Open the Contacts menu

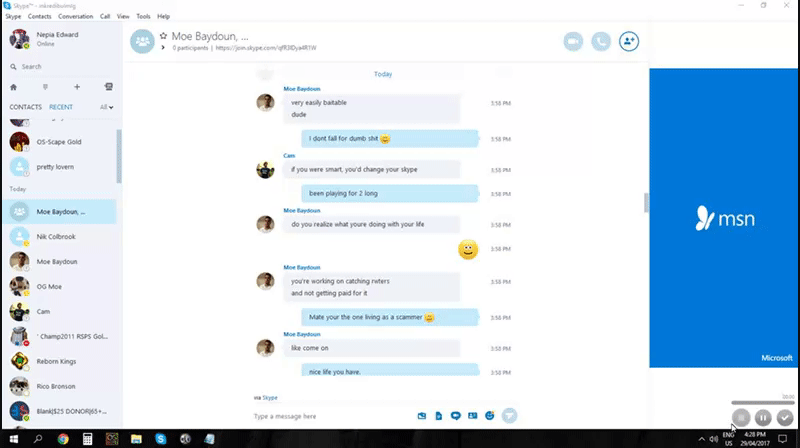point(39,16)
